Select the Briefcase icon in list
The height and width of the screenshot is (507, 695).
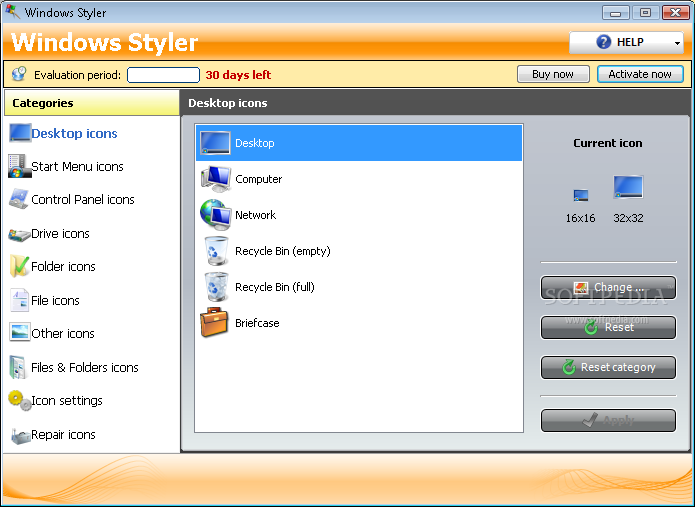[x=214, y=322]
